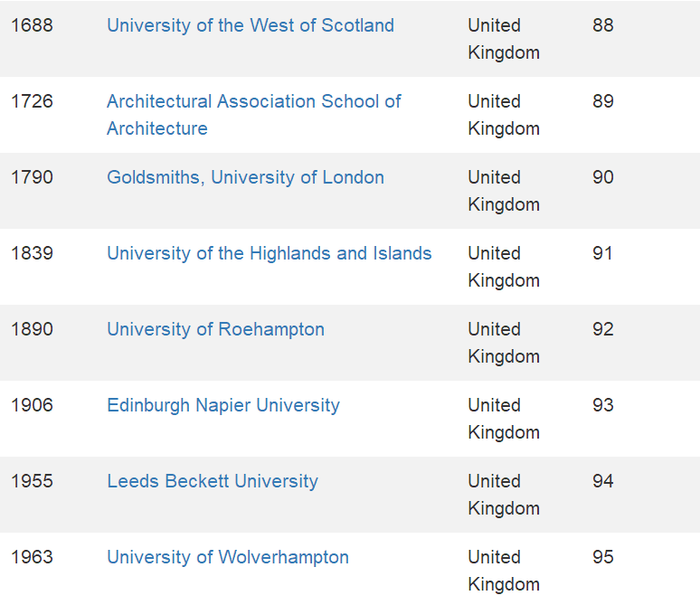
Task: Click the country rank 88 cell
Action: tap(603, 25)
